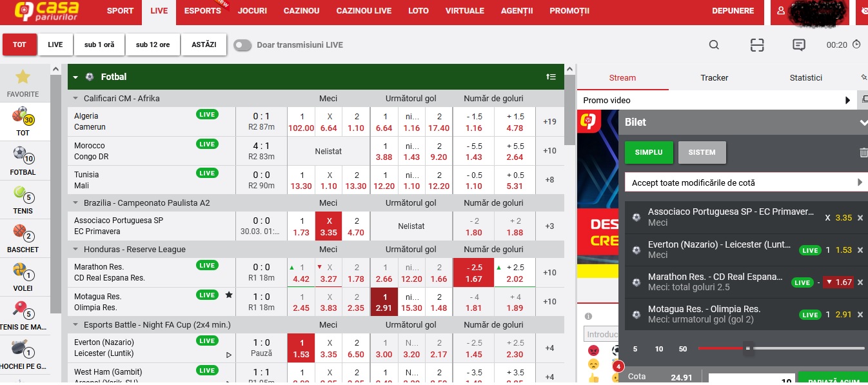Viewport: 868px width, 385px height.
Task: Click the angry emoji reaction
Action: (593, 350)
